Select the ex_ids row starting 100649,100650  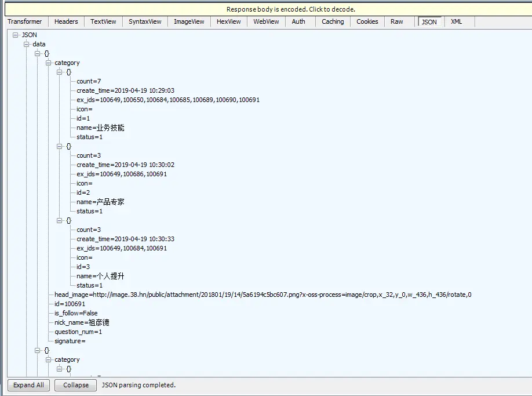click(x=168, y=100)
